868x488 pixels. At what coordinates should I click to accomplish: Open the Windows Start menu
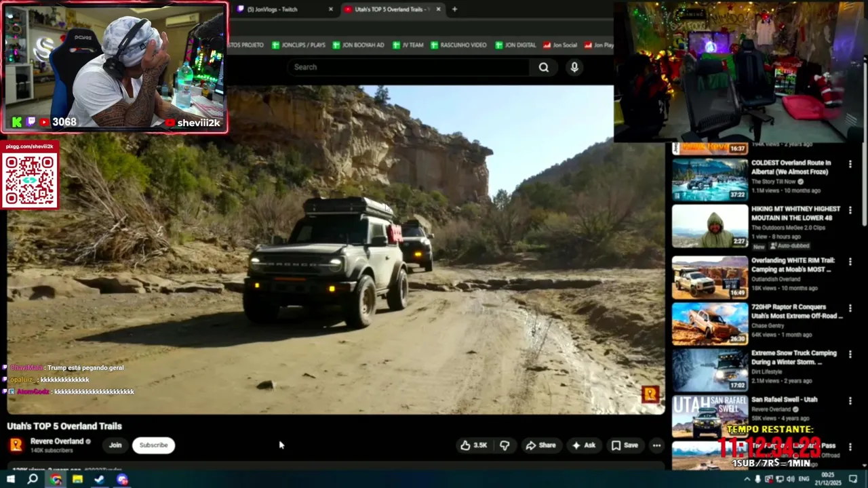coord(11,479)
